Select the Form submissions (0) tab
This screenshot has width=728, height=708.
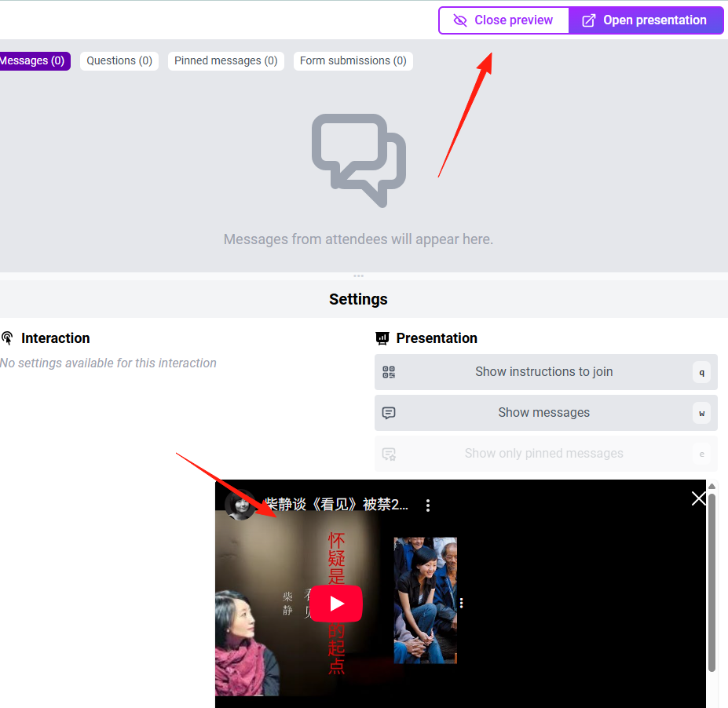(x=353, y=61)
